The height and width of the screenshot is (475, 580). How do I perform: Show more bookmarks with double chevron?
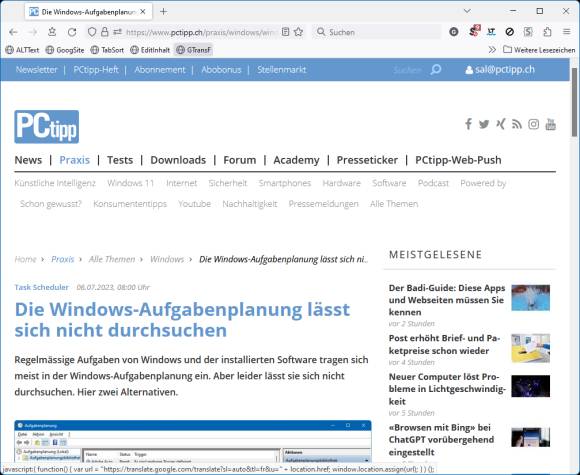pos(492,50)
